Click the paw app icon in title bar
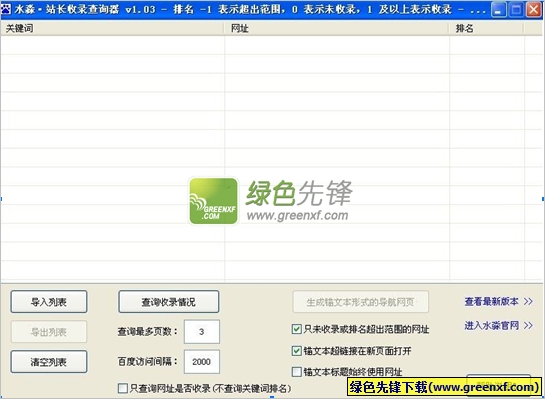 (x=6, y=9)
